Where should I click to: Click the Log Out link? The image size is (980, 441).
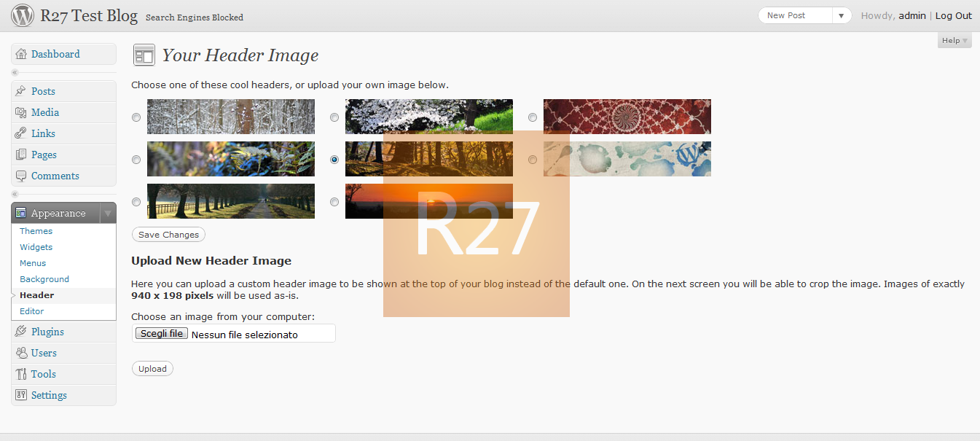coord(954,15)
